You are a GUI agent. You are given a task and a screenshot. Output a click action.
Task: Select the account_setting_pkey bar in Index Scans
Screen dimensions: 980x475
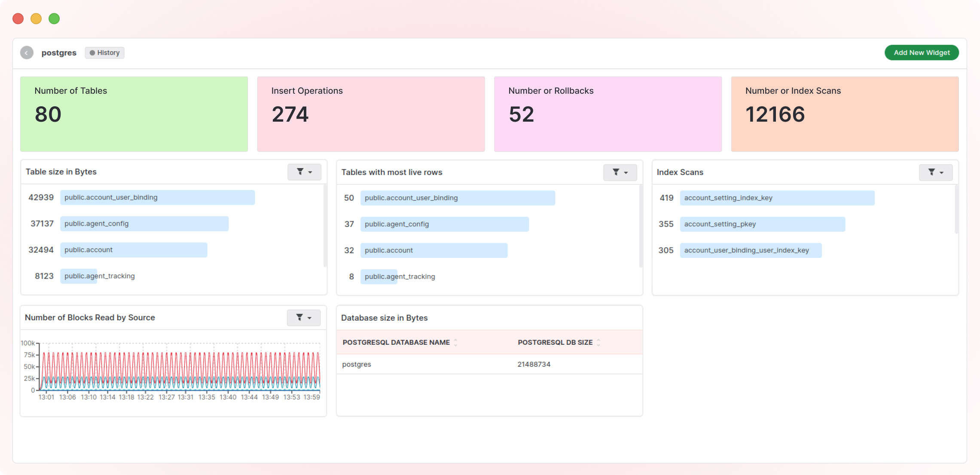(x=763, y=224)
